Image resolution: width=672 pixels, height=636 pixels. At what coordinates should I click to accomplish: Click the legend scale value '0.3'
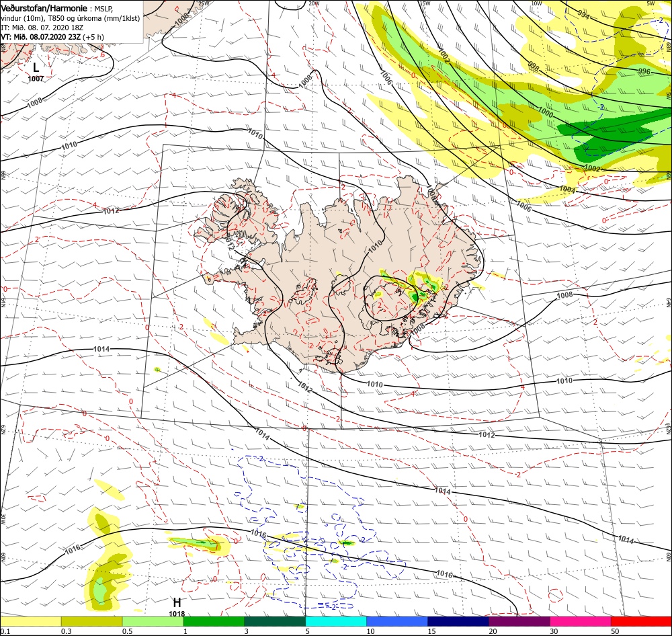tap(67, 631)
